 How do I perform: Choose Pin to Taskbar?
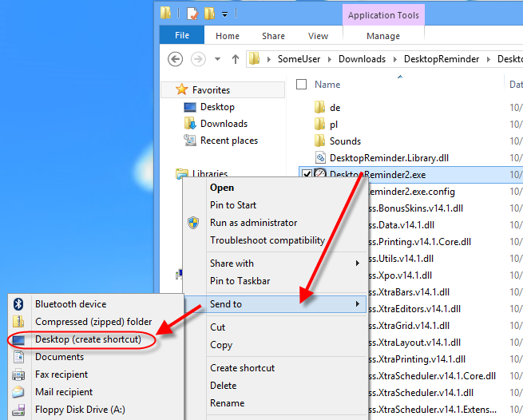pos(240,281)
